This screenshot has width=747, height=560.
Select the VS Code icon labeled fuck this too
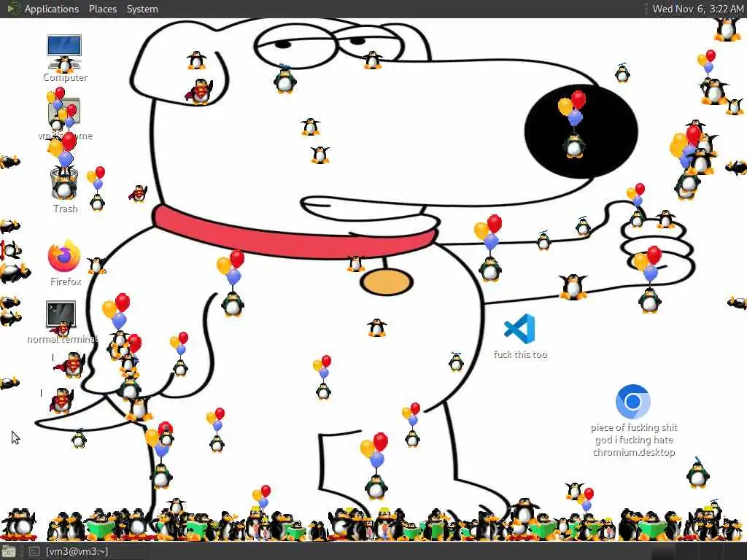point(519,329)
